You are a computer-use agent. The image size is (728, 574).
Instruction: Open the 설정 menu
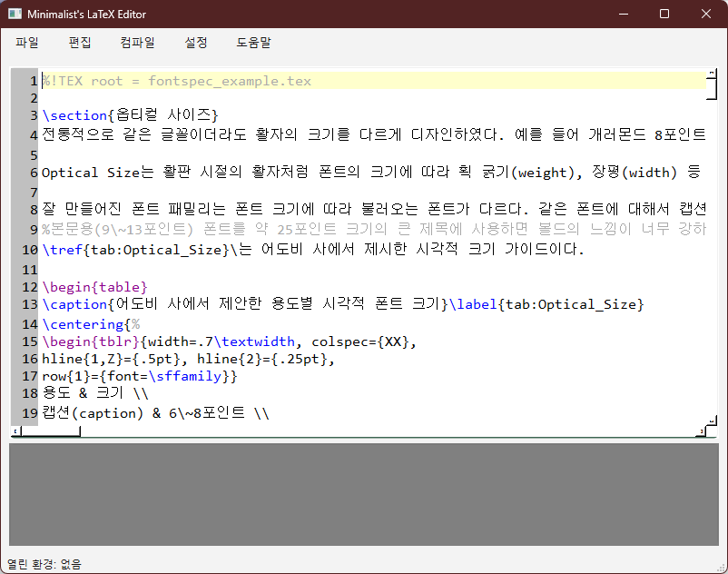196,43
